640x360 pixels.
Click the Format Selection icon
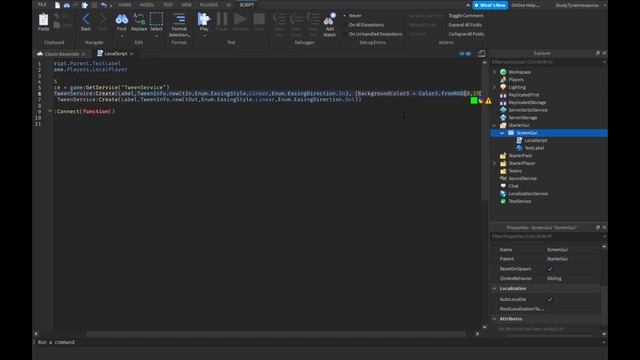coord(179,19)
